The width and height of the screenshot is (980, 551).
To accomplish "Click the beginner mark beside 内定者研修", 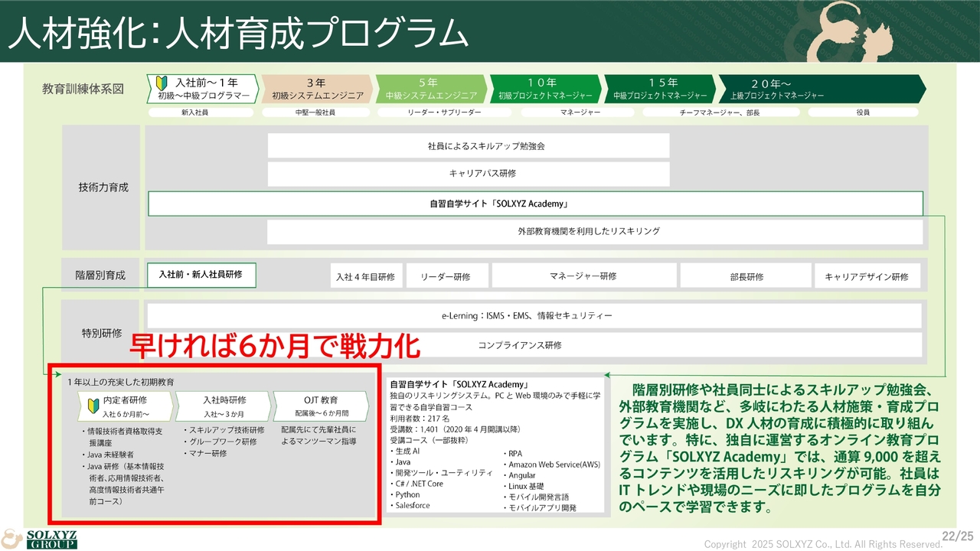I will point(94,405).
